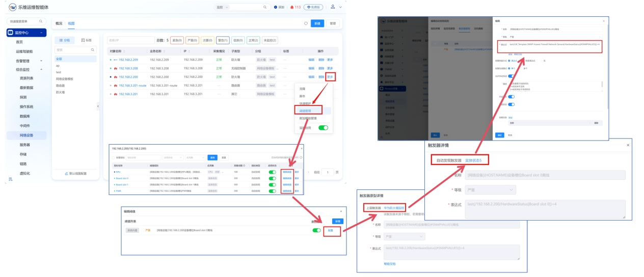The height and width of the screenshot is (277, 644).
Task: Click the 新增 button in the 编辑阈值 dialog
Action: coord(337,221)
